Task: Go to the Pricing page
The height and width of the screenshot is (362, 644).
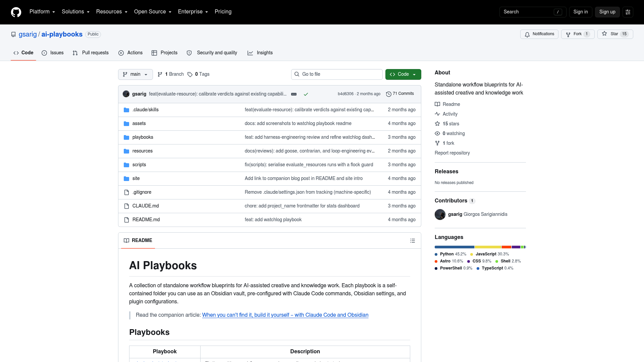Action: click(x=223, y=12)
